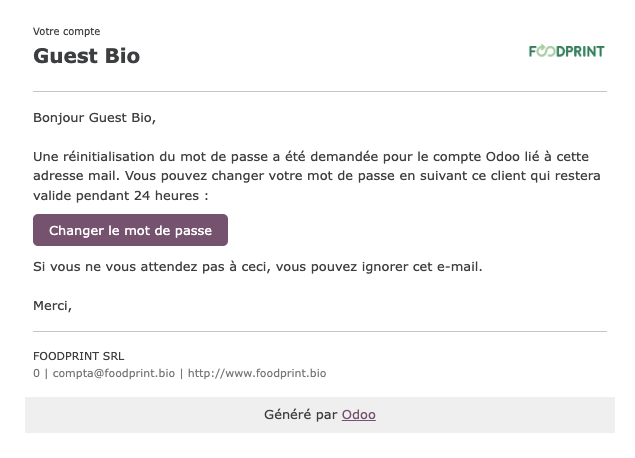Click the grey Généré par footer bar
The width and height of the screenshot is (635, 458).
tap(320, 415)
